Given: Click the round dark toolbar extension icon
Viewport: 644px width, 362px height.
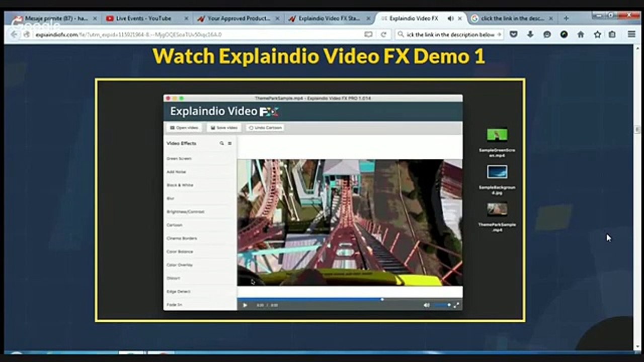Looking at the screenshot, I should tap(564, 35).
